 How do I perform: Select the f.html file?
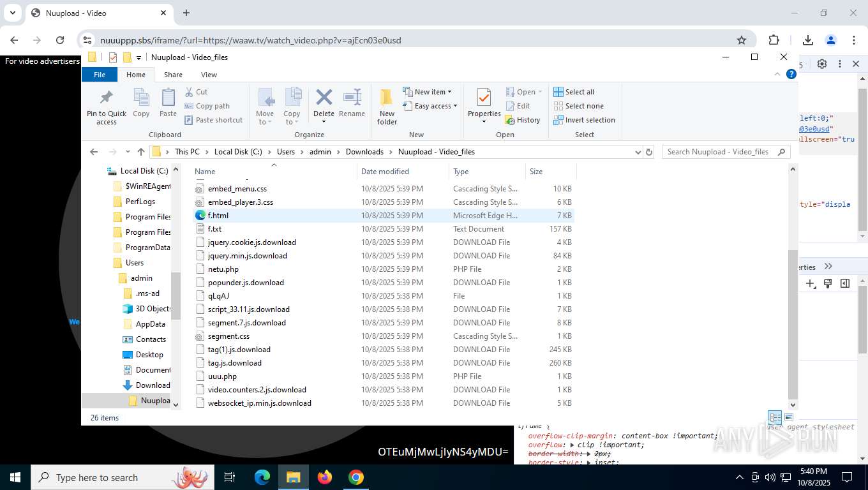point(383,216)
